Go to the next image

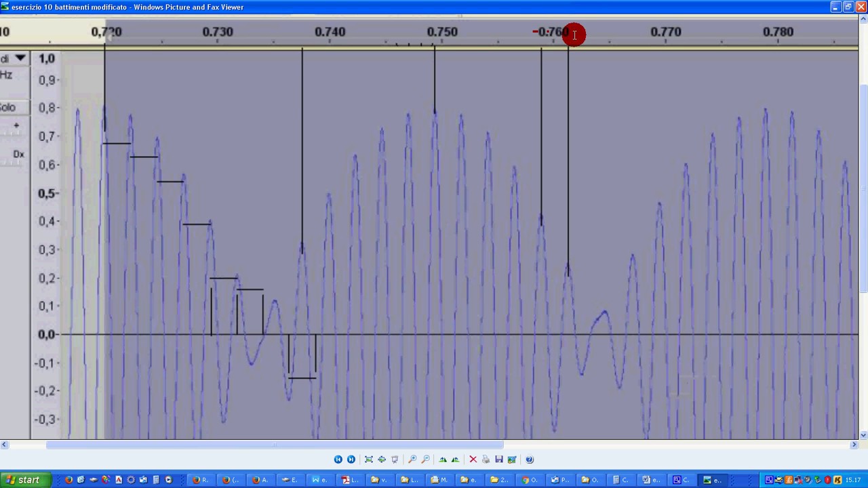pyautogui.click(x=351, y=460)
